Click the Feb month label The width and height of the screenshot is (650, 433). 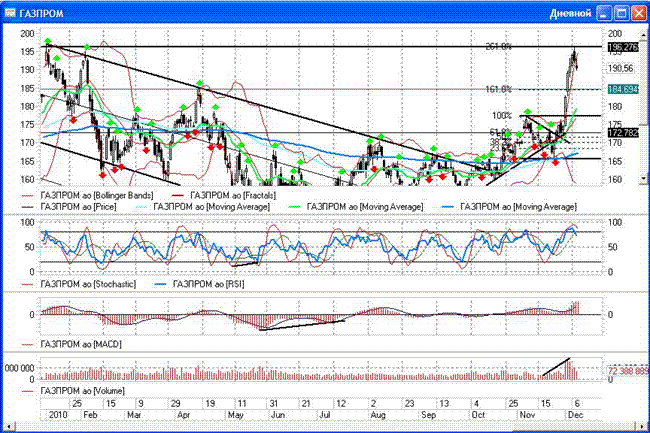pyautogui.click(x=90, y=415)
